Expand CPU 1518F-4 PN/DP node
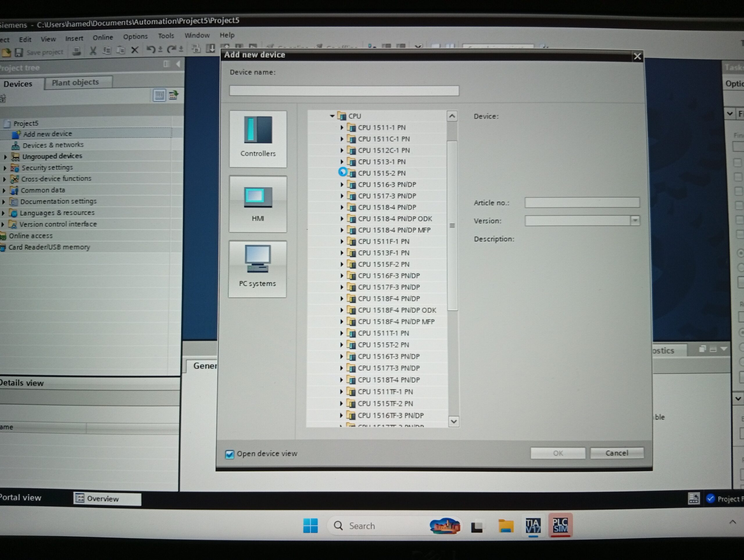 (342, 299)
